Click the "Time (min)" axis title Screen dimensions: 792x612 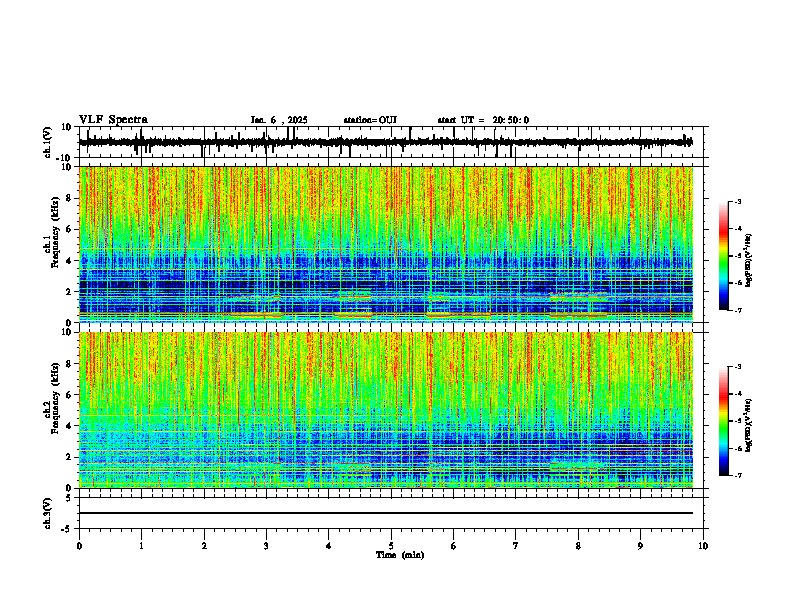[400, 555]
